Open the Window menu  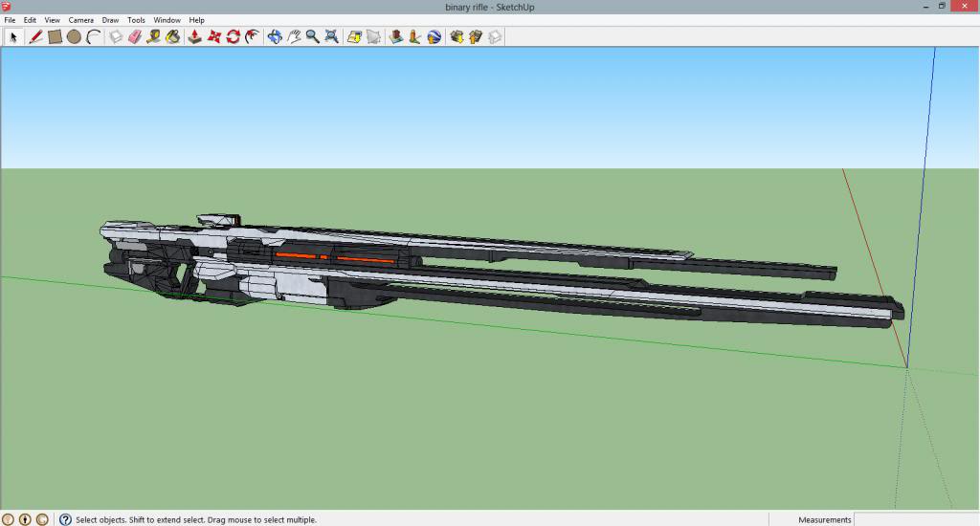click(167, 20)
